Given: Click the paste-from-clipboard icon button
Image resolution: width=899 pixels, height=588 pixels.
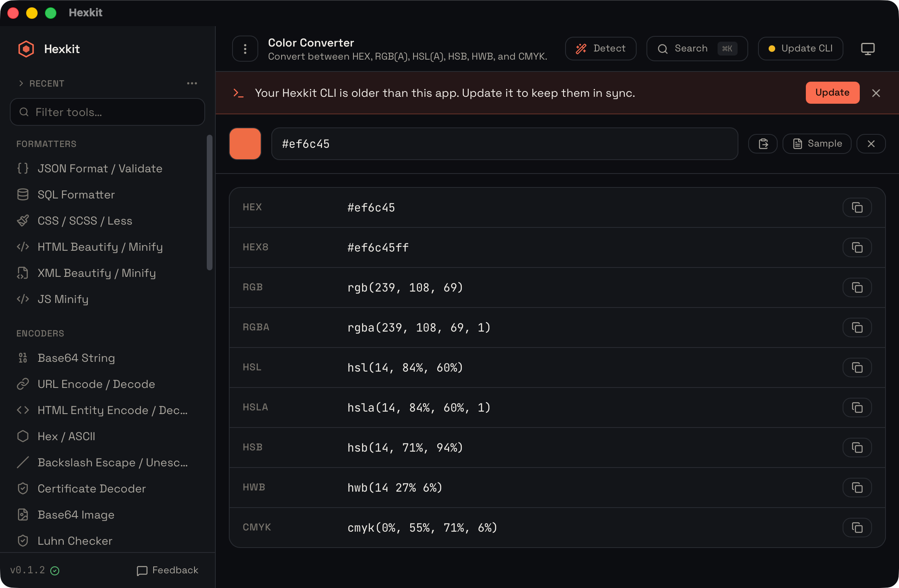Looking at the screenshot, I should point(763,144).
